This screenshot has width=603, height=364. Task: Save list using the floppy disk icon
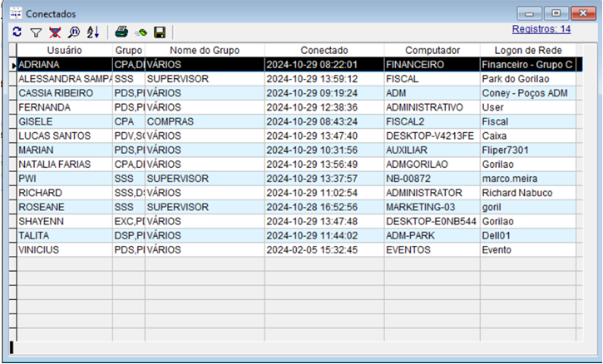pyautogui.click(x=159, y=32)
